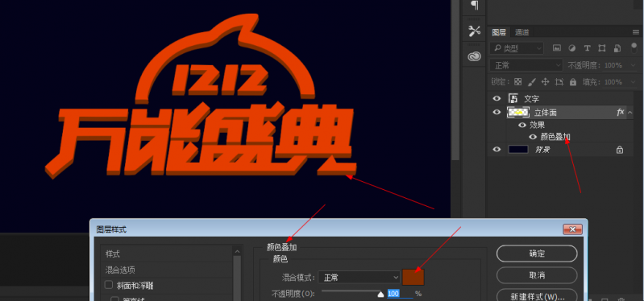Click the fx icon on 立体面 layer
Image resolution: width=644 pixels, height=301 pixels.
(x=620, y=112)
